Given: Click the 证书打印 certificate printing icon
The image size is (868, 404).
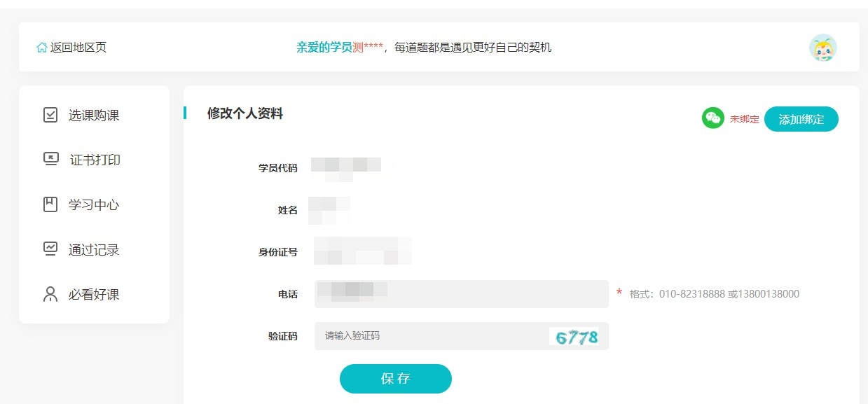Looking at the screenshot, I should pos(50,160).
